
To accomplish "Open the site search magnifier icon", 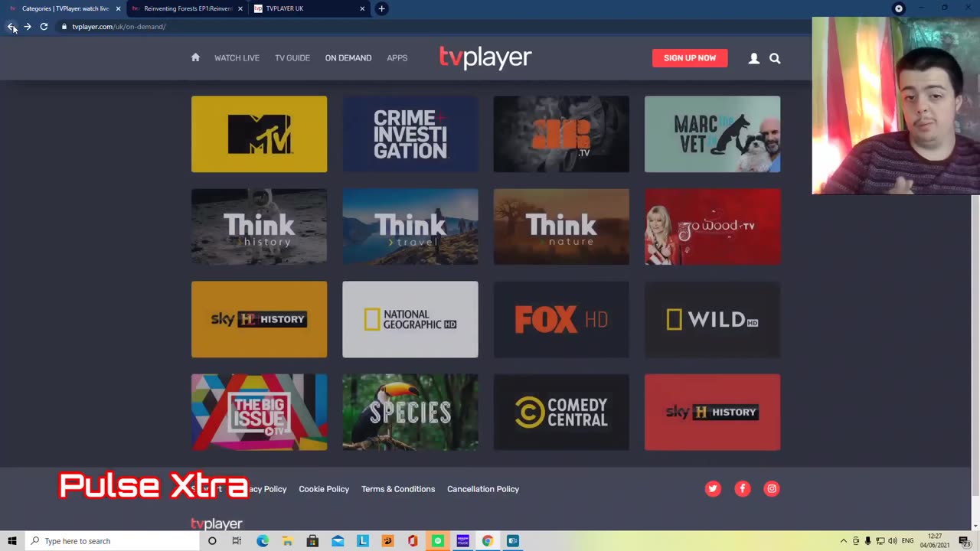I will 775,58.
